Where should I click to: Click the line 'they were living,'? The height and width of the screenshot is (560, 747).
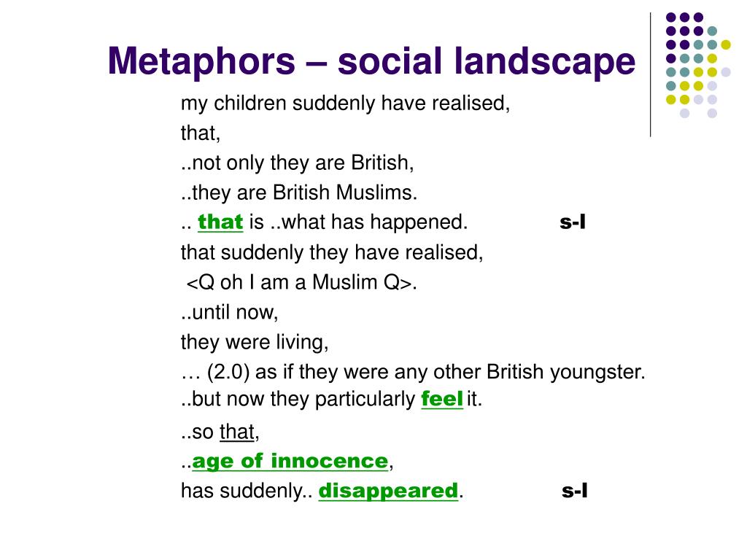pyautogui.click(x=255, y=343)
